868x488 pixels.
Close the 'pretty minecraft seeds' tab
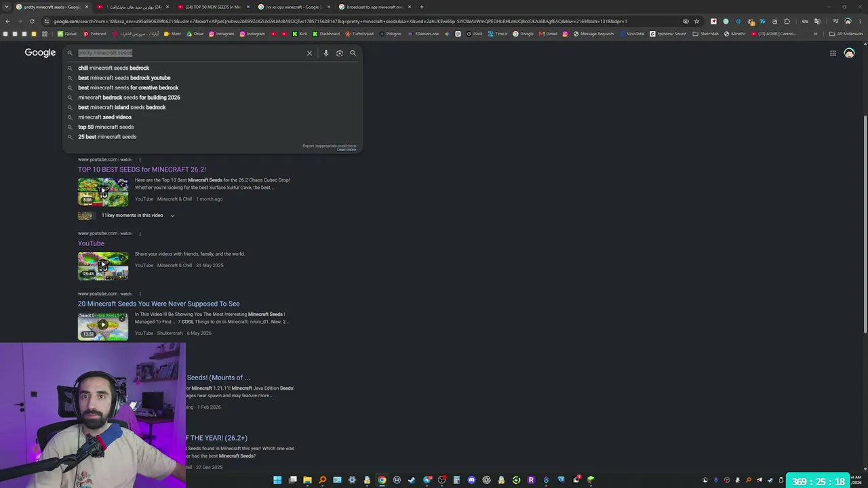click(x=87, y=7)
